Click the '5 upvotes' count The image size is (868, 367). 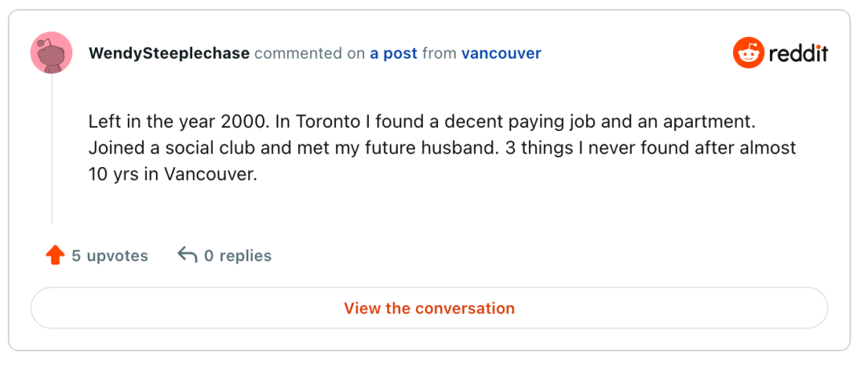[109, 255]
